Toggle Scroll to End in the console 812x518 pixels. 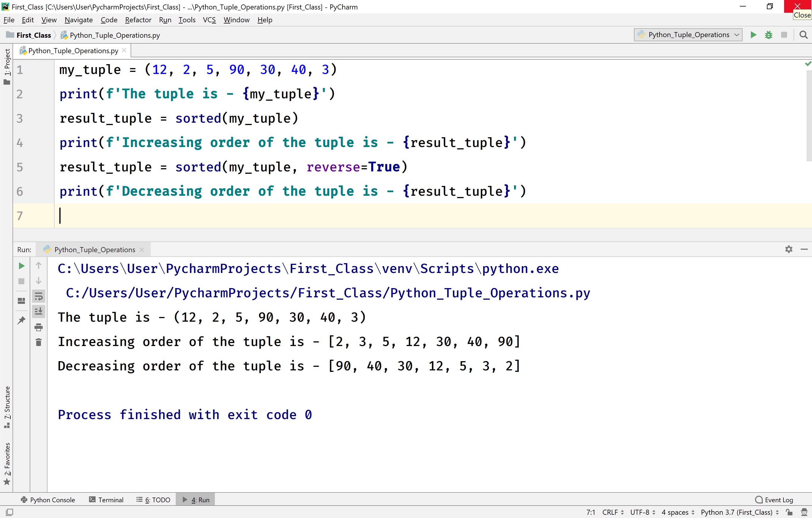(x=39, y=311)
